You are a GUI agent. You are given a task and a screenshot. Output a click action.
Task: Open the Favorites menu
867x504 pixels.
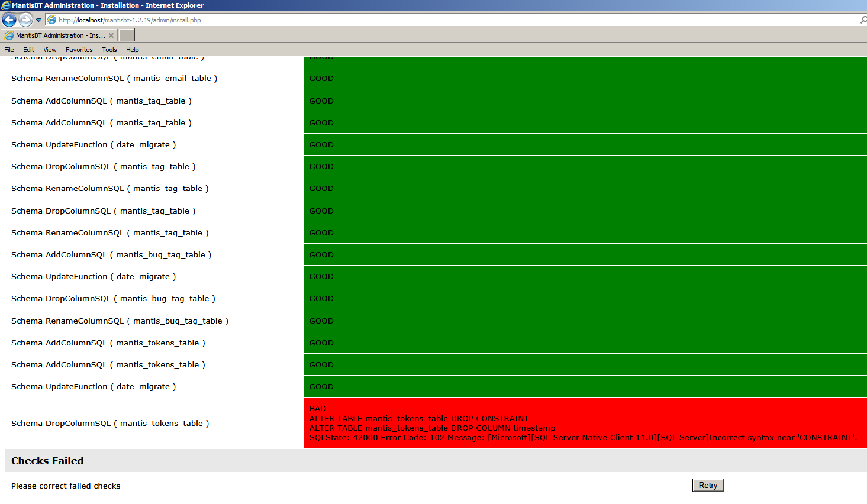coord(79,50)
